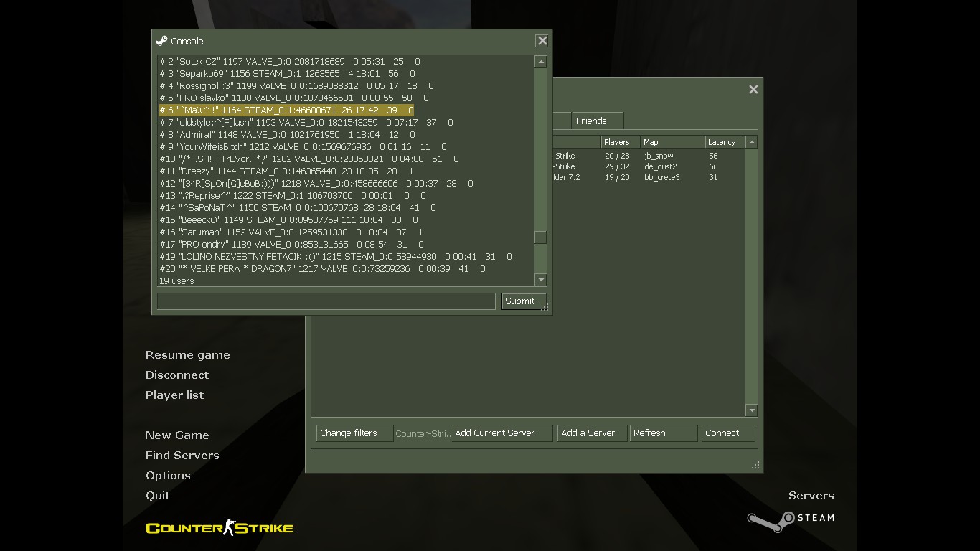This screenshot has height=551, width=980.
Task: Click the ".?Reprise^" console line
Action: [x=293, y=196]
